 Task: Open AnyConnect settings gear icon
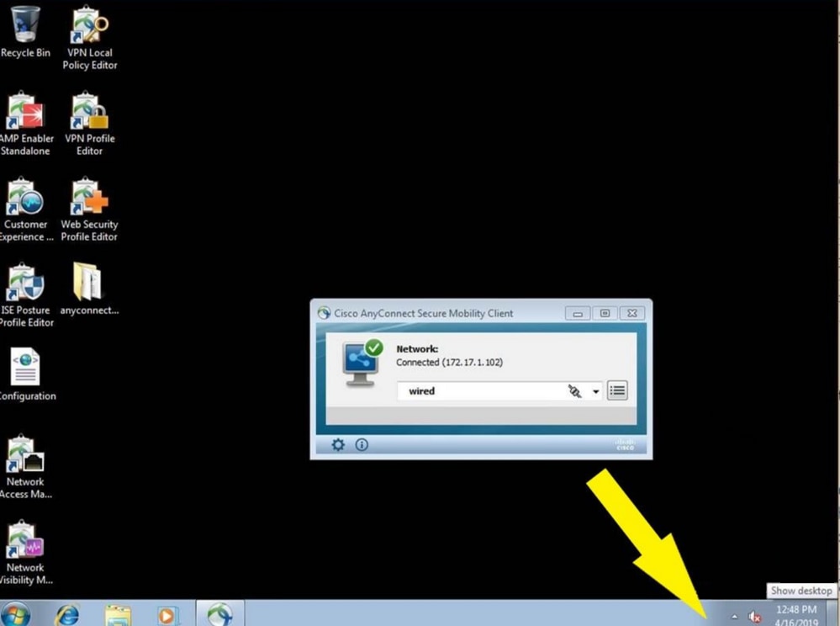(338, 444)
